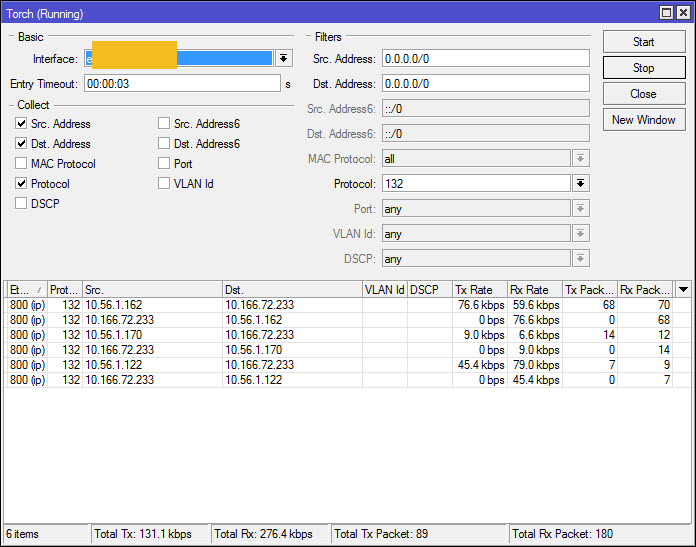Enable the Src. Address6 checkbox
696x547 pixels.
pyautogui.click(x=164, y=123)
